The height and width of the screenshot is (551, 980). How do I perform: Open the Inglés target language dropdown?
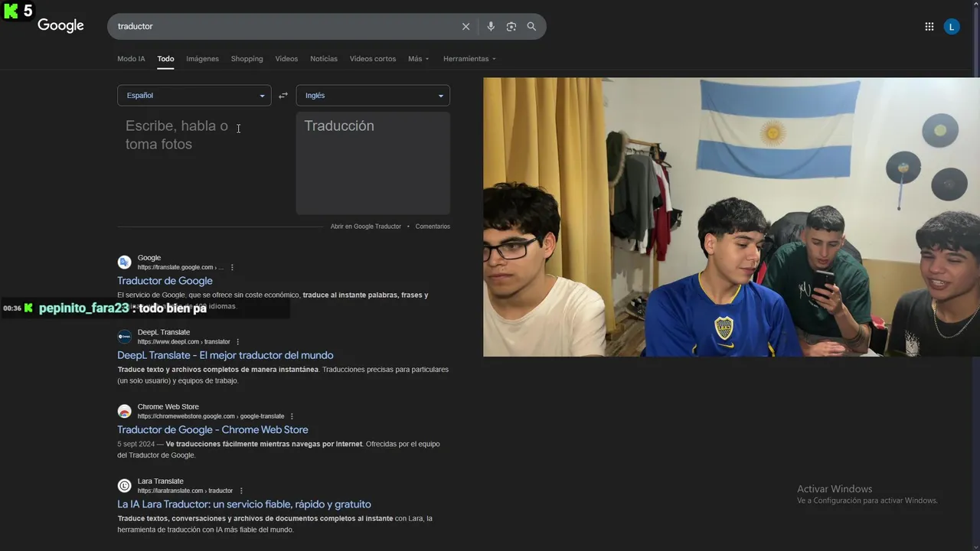373,96
